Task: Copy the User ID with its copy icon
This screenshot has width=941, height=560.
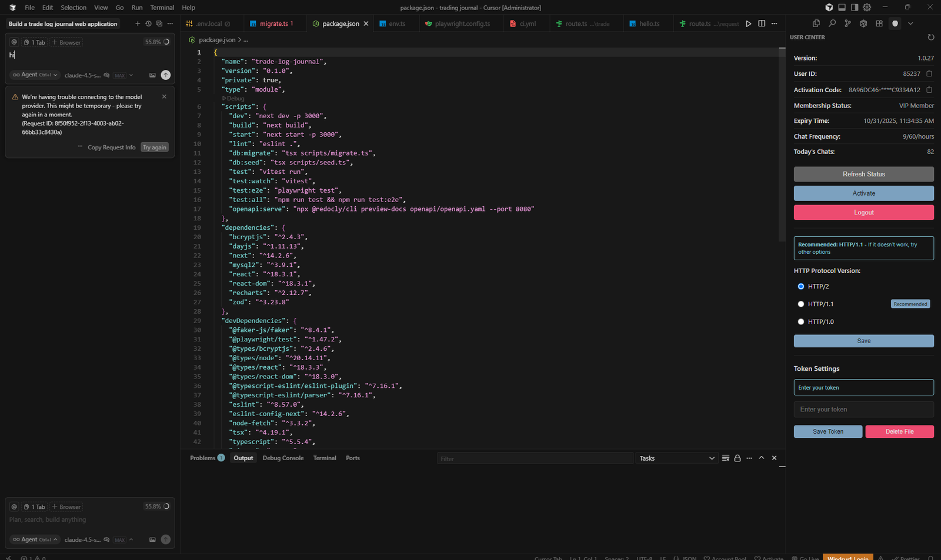Action: pyautogui.click(x=929, y=74)
